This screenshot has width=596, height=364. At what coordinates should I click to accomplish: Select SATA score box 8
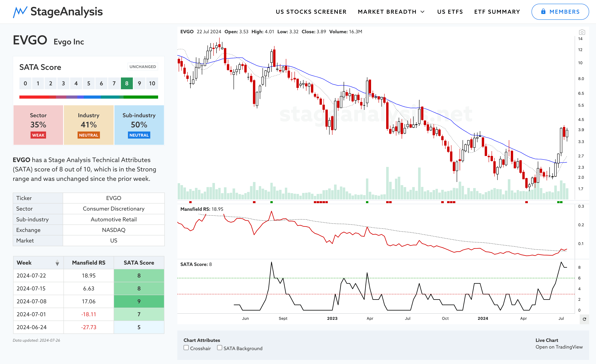tap(127, 83)
